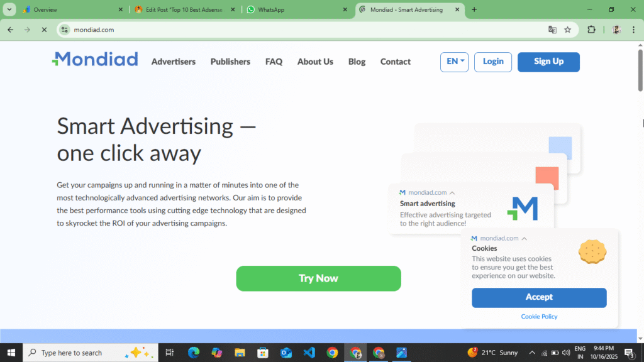This screenshot has height=362, width=644.
Task: Click the green Try Now button
Action: [x=318, y=278]
